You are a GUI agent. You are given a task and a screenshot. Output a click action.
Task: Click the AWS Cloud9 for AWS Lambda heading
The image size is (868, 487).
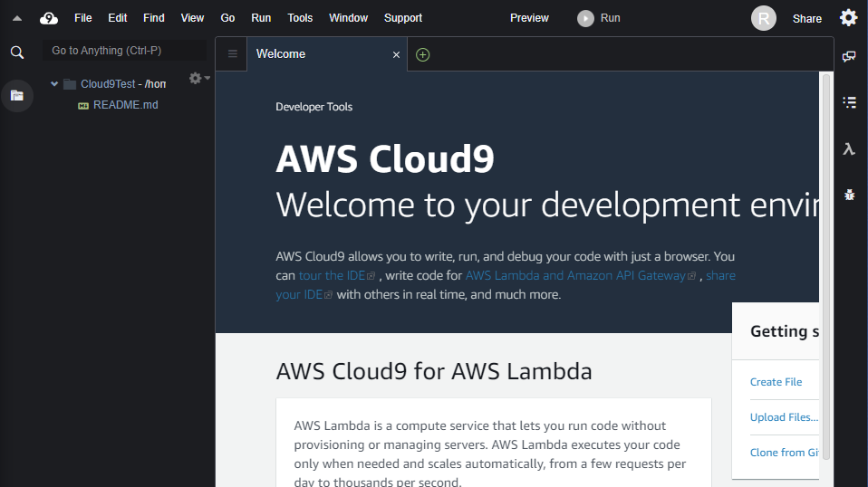(434, 371)
